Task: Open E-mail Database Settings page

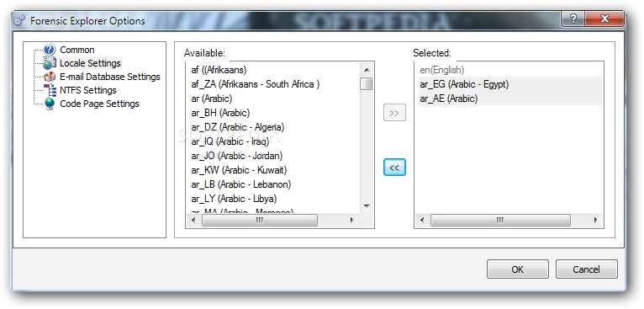Action: 110,77
